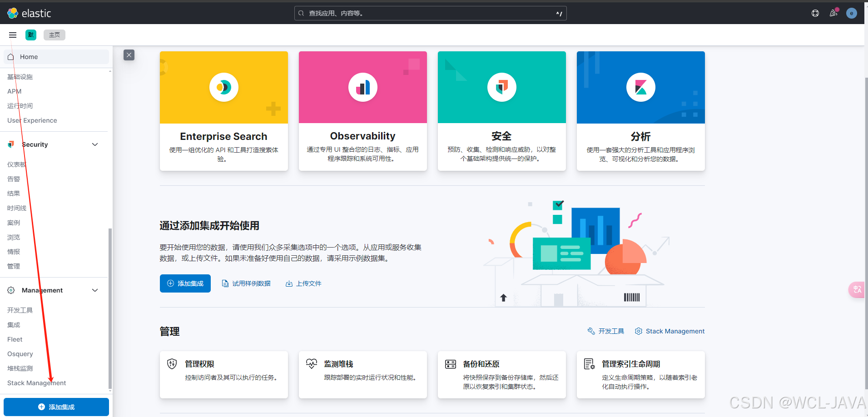Open the newsfeed notifications icon

pos(833,13)
